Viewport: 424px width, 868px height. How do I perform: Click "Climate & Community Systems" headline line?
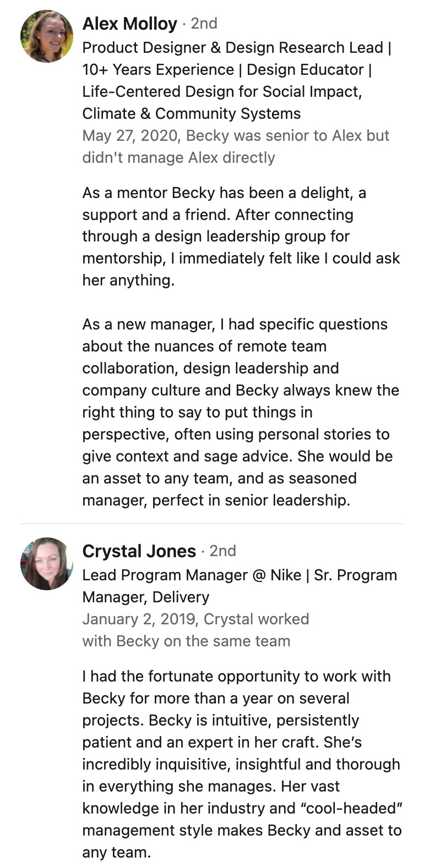tap(191, 113)
